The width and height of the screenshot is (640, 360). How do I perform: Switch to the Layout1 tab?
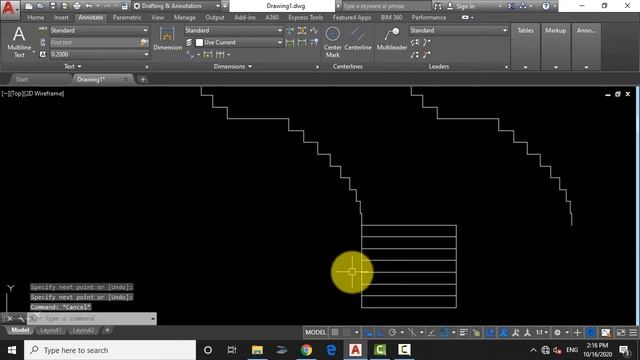[x=51, y=330]
